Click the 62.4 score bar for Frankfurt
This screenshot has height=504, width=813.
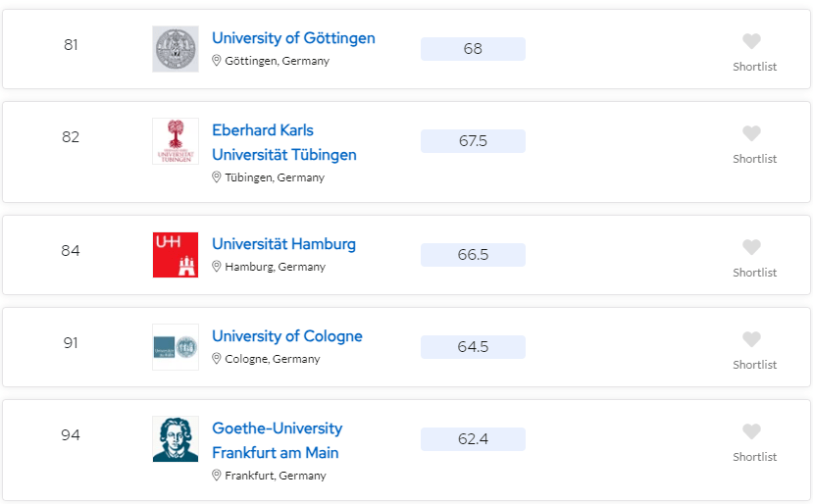(473, 439)
